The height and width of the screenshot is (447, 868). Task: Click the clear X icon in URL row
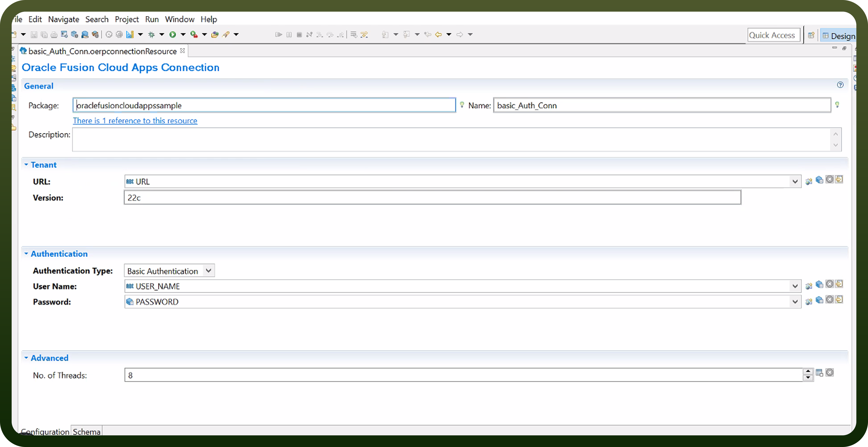[829, 179]
